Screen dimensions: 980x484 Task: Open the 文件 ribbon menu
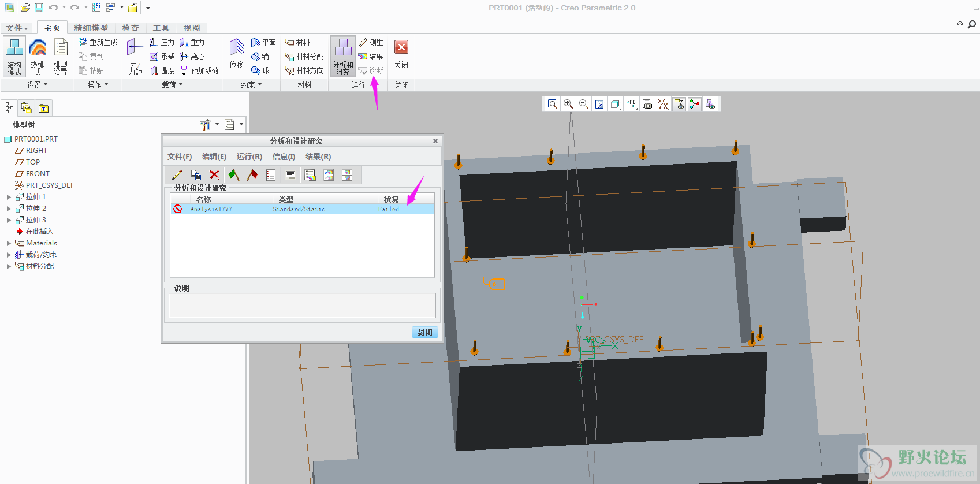[x=17, y=28]
